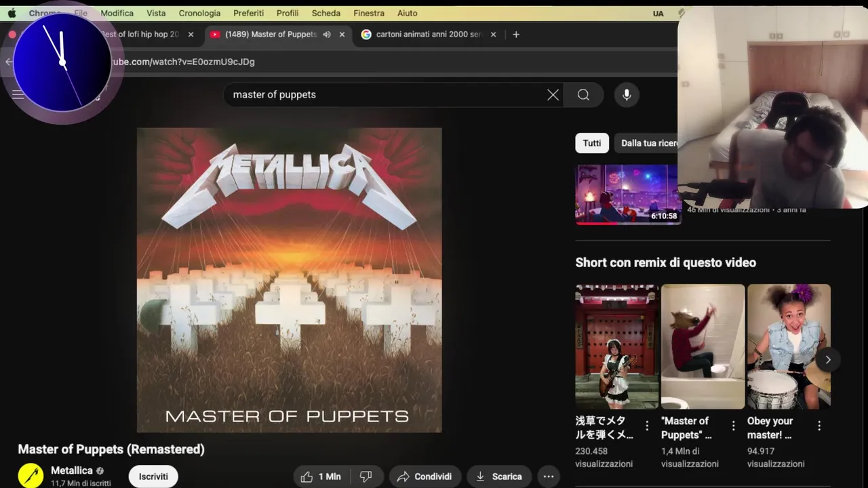Like the video (1 Mln)
Viewport: 868px width, 488px height.
click(320, 476)
